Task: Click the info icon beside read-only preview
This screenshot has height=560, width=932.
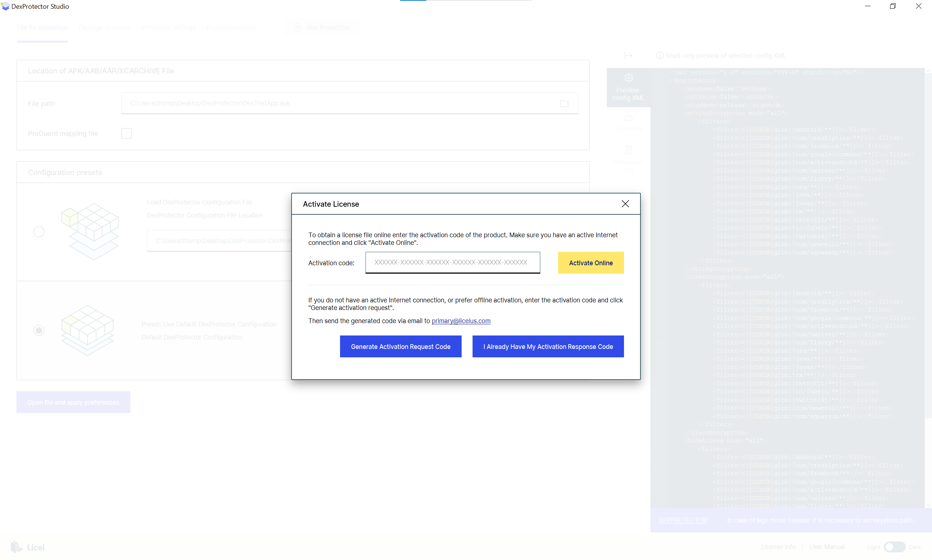Action: 659,55
